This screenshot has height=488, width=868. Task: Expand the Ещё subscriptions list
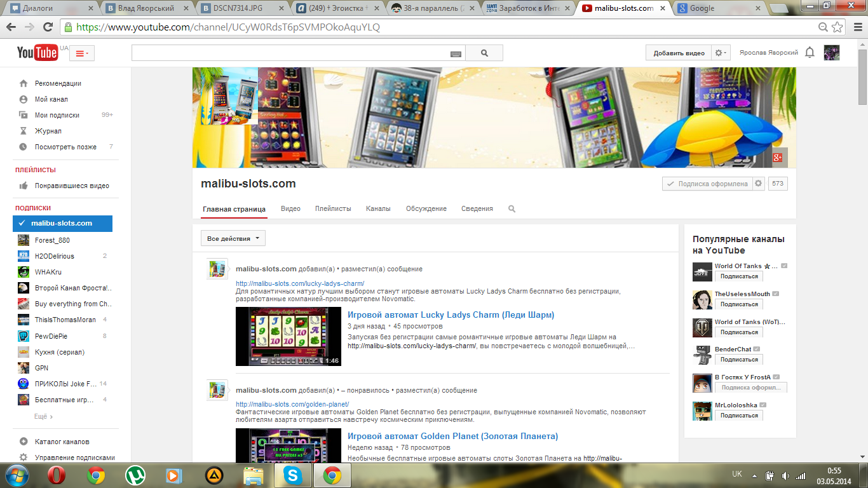43,416
